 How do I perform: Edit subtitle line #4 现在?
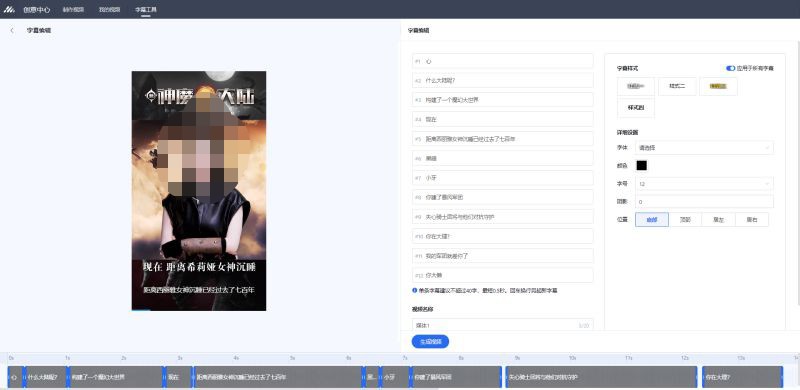(503, 119)
